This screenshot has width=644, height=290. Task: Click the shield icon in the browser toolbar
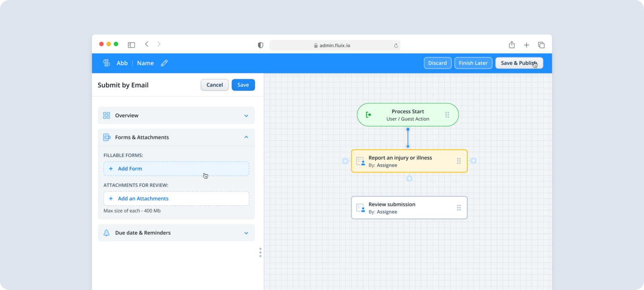260,45
